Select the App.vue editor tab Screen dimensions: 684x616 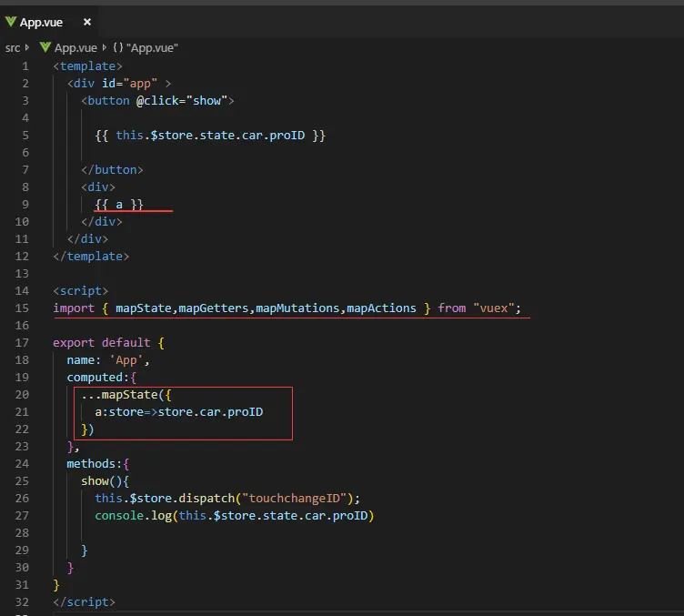[49, 22]
